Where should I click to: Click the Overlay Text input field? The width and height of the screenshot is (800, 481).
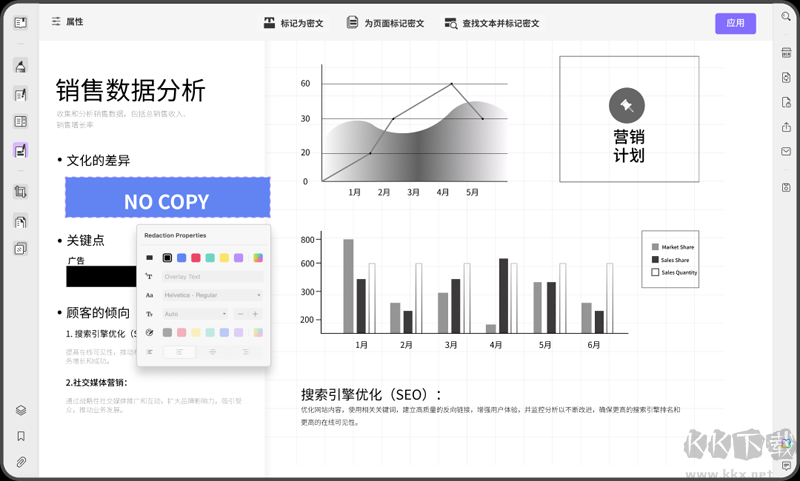212,277
